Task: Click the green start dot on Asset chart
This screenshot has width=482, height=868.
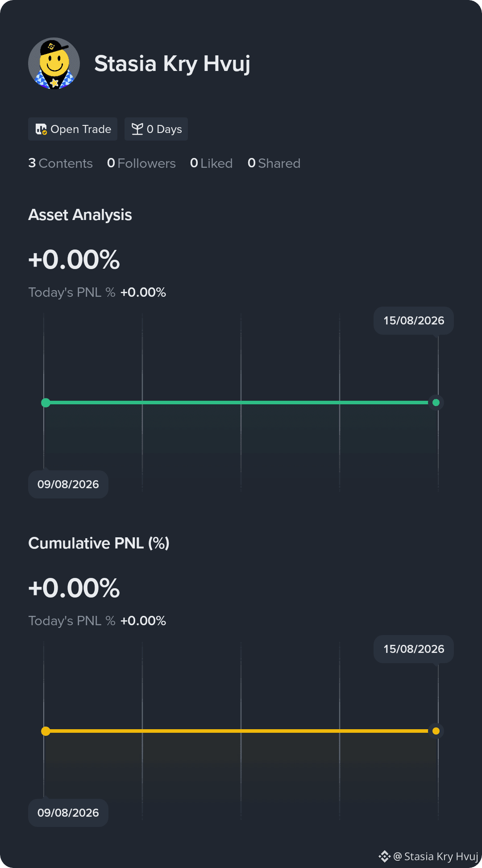Action: click(x=46, y=403)
